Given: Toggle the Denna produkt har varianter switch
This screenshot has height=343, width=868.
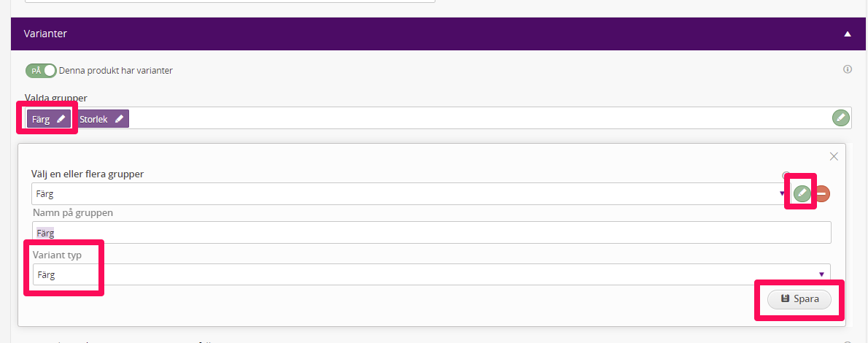Looking at the screenshot, I should 40,71.
